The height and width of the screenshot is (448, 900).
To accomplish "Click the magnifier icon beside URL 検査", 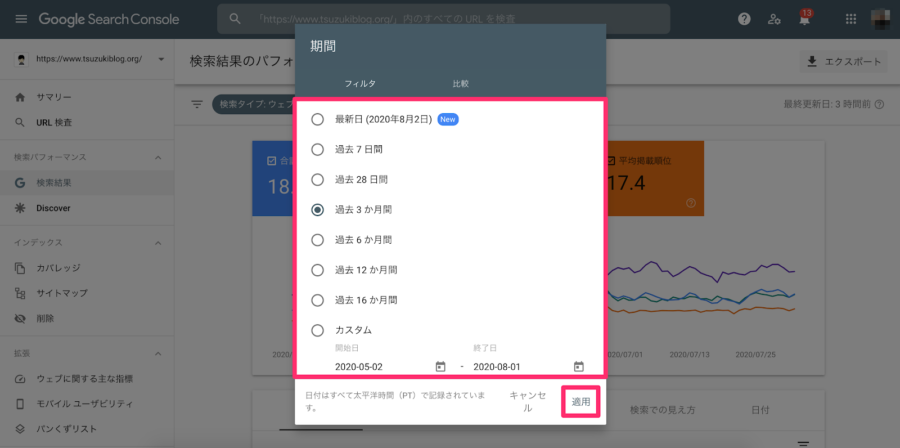I will (x=20, y=122).
